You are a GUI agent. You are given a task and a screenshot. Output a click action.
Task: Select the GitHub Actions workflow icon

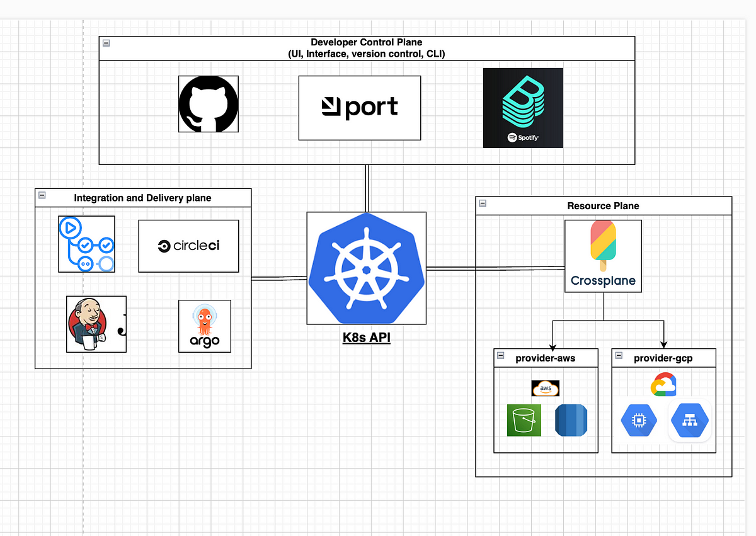point(87,244)
